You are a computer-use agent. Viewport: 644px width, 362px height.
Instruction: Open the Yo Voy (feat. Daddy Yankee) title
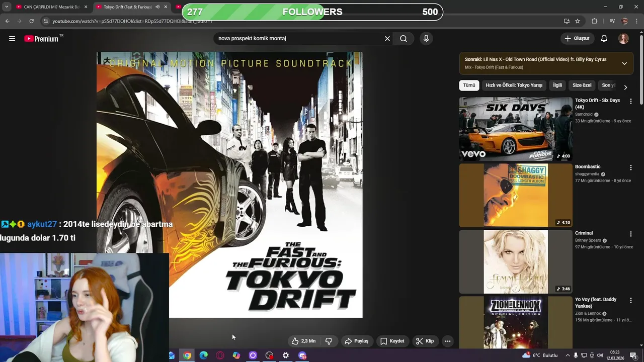pos(596,303)
